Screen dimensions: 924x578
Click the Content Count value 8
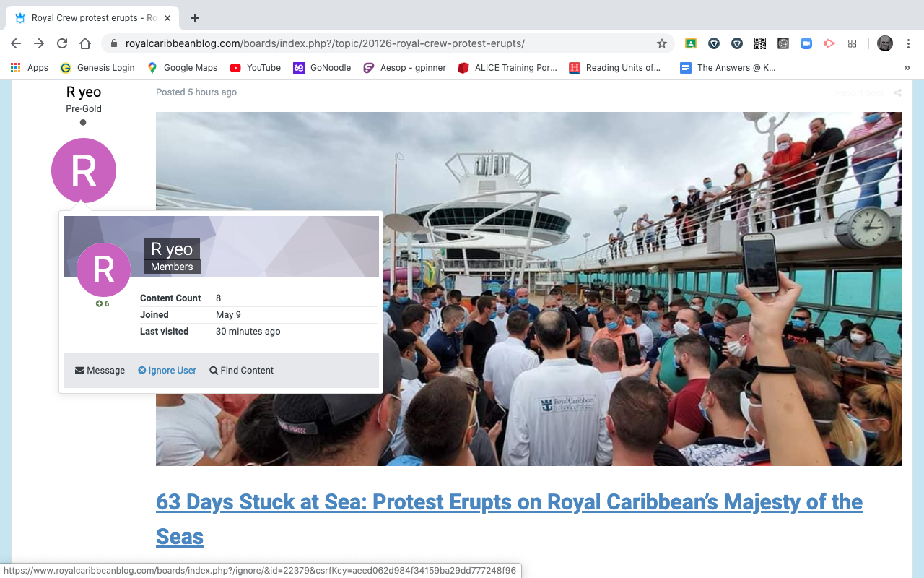coord(218,298)
